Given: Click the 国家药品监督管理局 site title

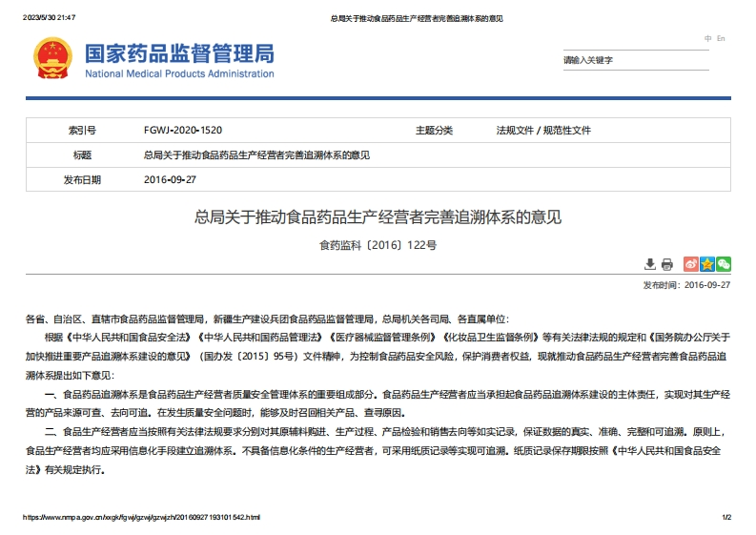Looking at the screenshot, I should coord(179,51).
